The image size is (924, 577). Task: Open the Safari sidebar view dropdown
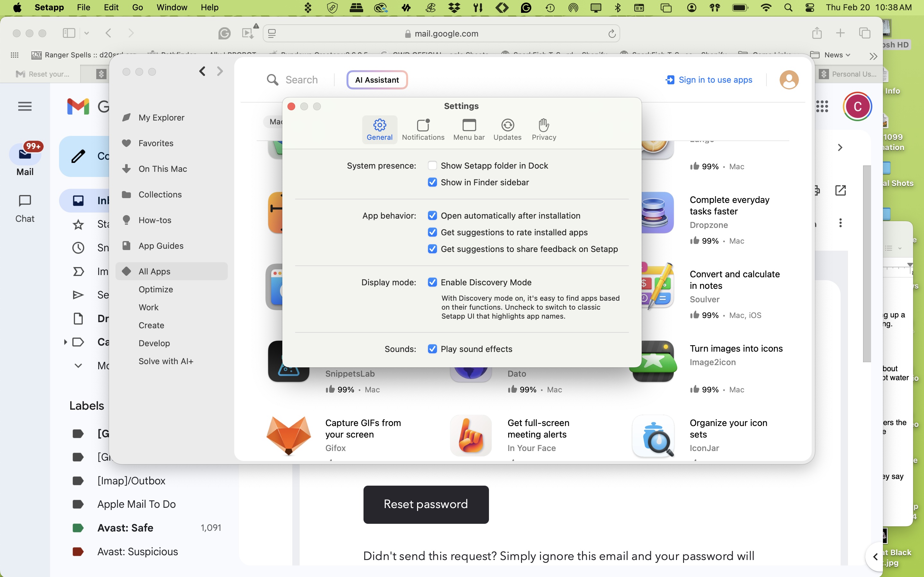pyautogui.click(x=87, y=33)
